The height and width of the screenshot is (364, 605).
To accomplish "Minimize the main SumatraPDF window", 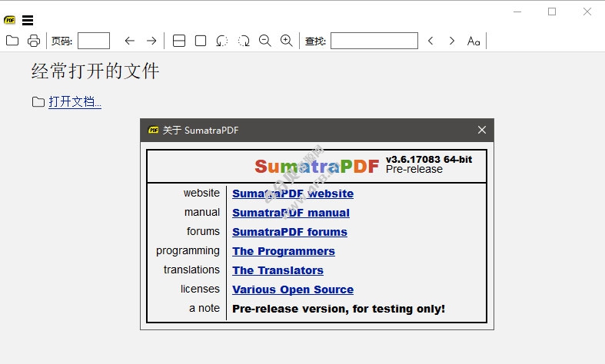I will click(x=517, y=12).
